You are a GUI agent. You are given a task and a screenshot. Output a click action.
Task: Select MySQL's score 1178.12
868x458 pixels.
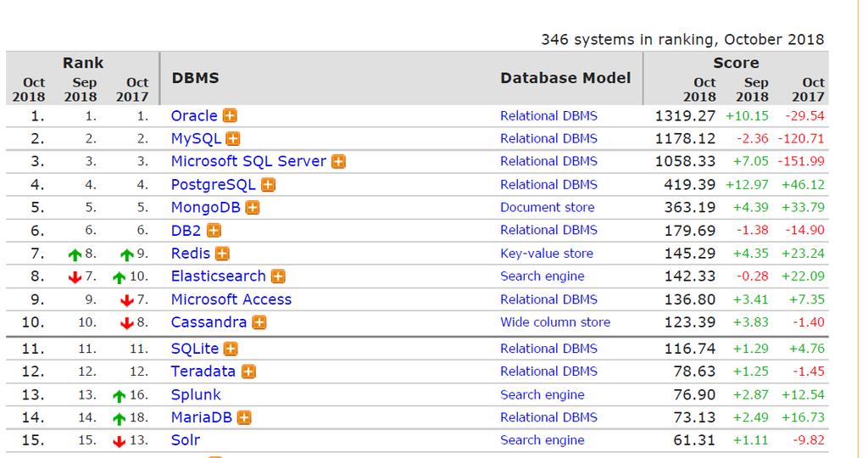(x=685, y=138)
